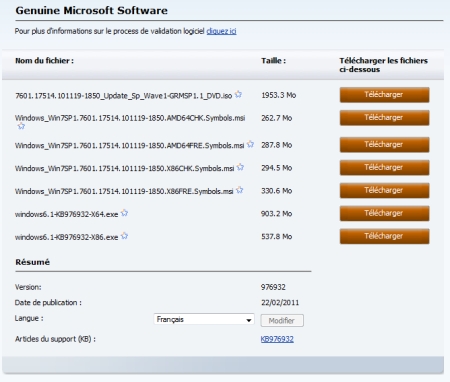Click the Modifier button
This screenshot has height=382, width=450.
click(282, 321)
